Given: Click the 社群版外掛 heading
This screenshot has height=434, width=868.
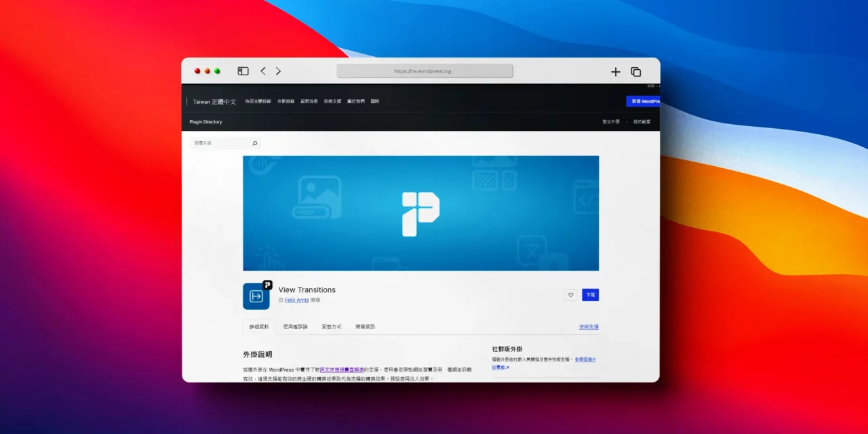Looking at the screenshot, I should click(x=507, y=349).
